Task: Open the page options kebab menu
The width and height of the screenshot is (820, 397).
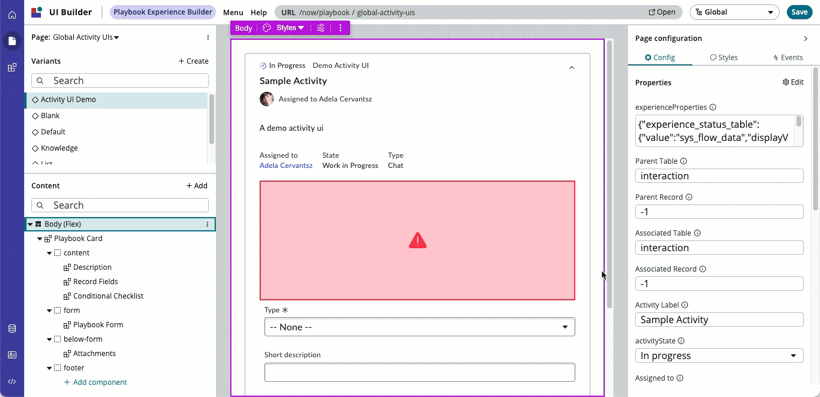Action: click(x=208, y=38)
